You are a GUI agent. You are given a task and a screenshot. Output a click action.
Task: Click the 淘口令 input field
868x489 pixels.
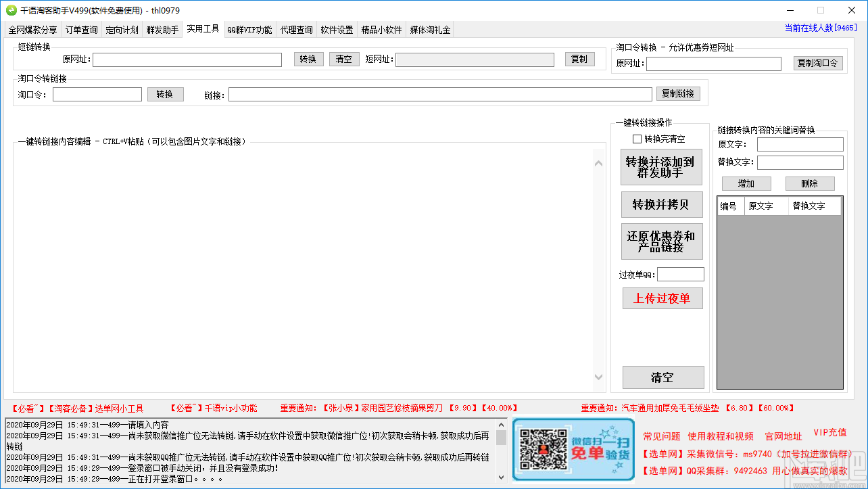coord(97,94)
